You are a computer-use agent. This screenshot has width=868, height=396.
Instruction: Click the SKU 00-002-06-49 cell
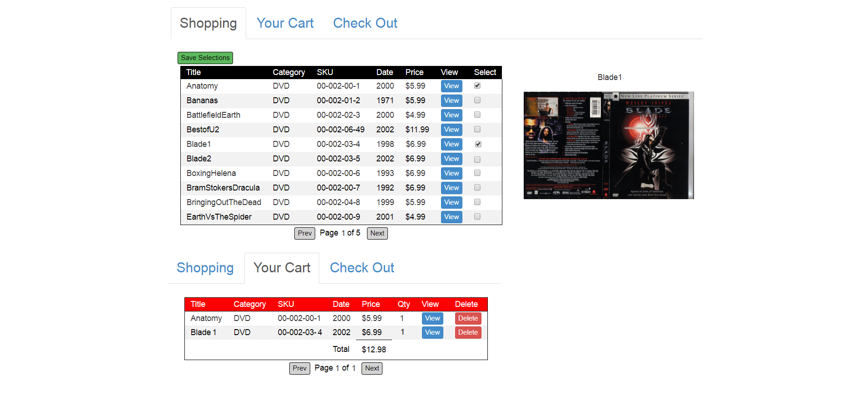pyautogui.click(x=341, y=130)
